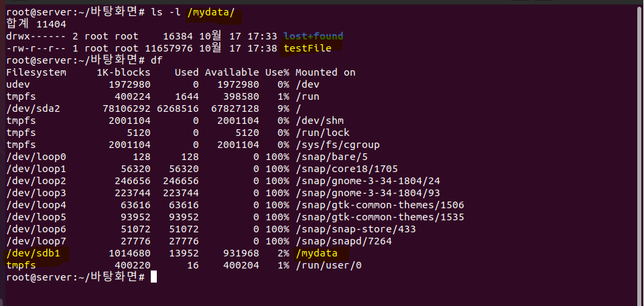Select the /snap/snapd/7264 mount point
This screenshot has width=644, height=306.
(x=344, y=241)
